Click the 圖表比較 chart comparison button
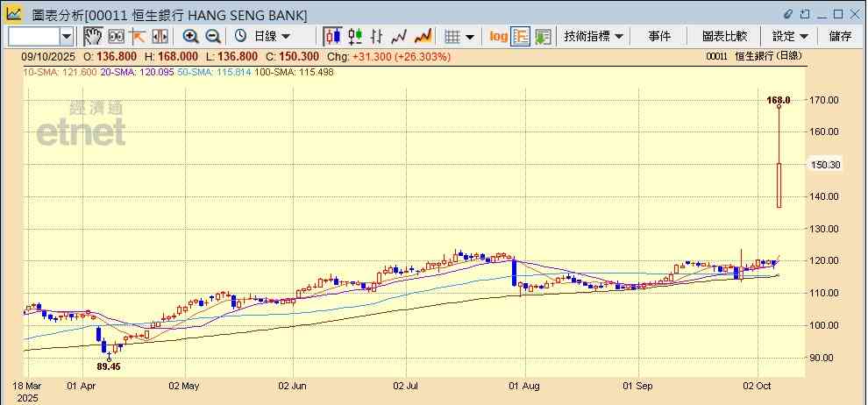The height and width of the screenshot is (405, 868). (x=724, y=36)
